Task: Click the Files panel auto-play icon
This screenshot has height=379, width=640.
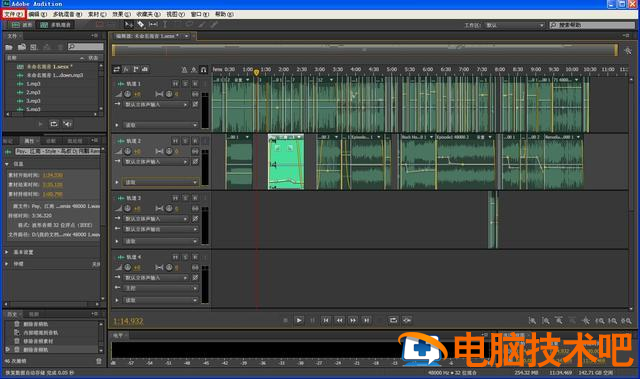Action: 68,124
